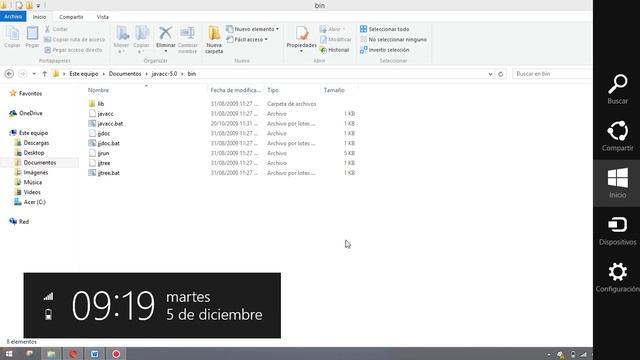The height and width of the screenshot is (360, 640).
Task: Refresh the bin folder view
Action: coord(500,74)
